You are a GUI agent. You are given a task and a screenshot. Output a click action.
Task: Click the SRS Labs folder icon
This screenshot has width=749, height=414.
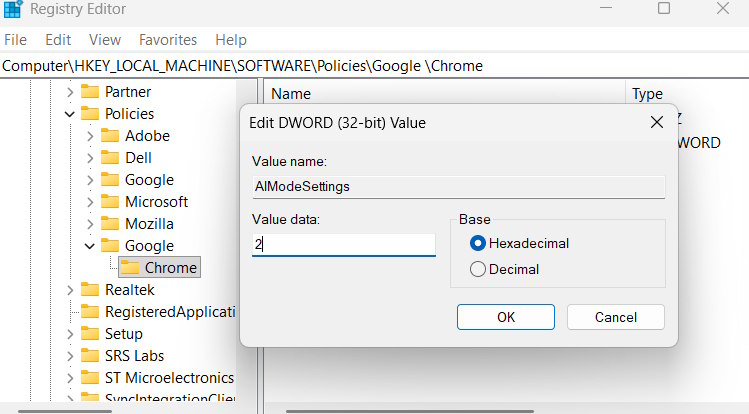[90, 355]
